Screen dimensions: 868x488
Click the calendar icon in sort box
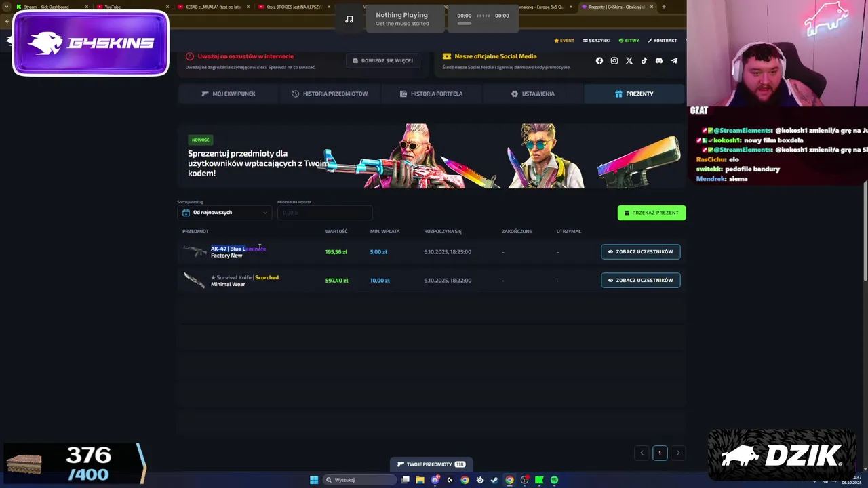click(186, 213)
